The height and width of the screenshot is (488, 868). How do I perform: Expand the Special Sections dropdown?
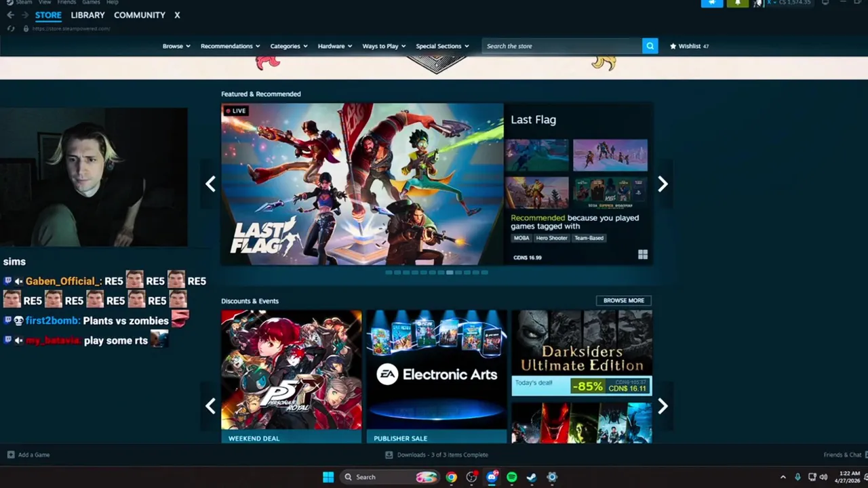[x=442, y=46]
